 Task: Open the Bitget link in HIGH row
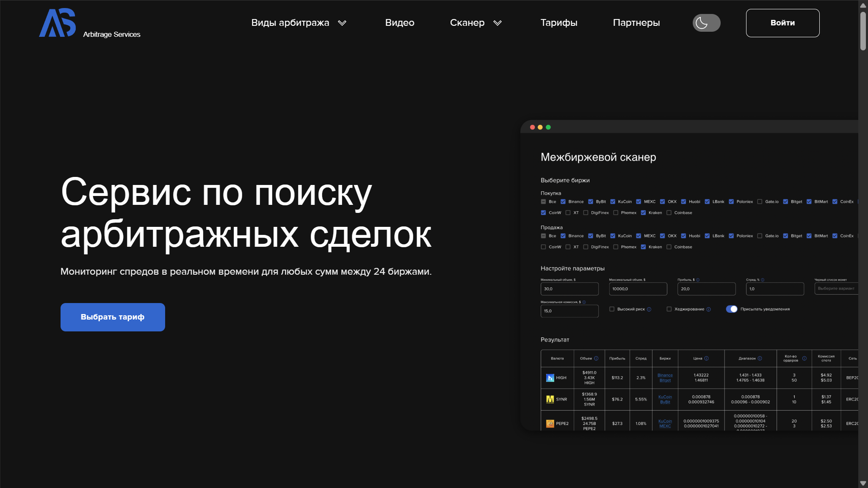(665, 380)
